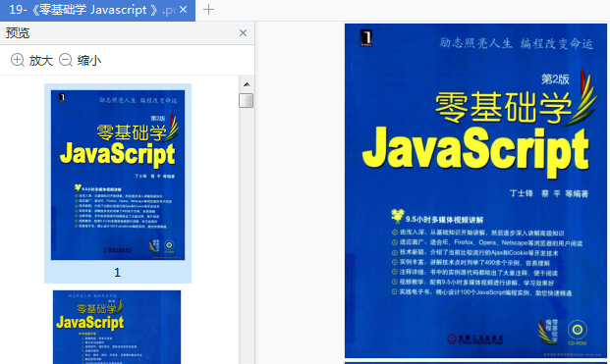Open a new tab with the plus icon
This screenshot has height=364, width=610.
[x=208, y=10]
